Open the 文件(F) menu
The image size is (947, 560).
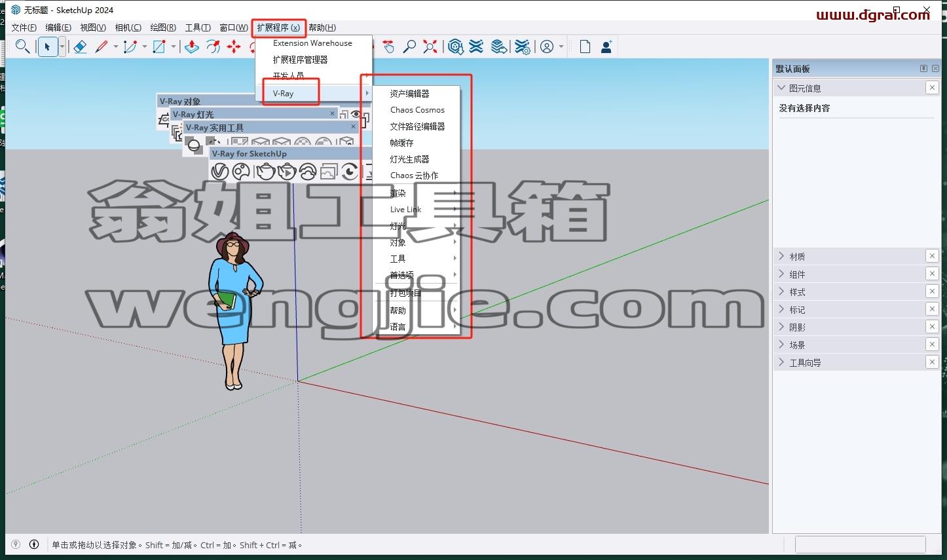tap(24, 28)
